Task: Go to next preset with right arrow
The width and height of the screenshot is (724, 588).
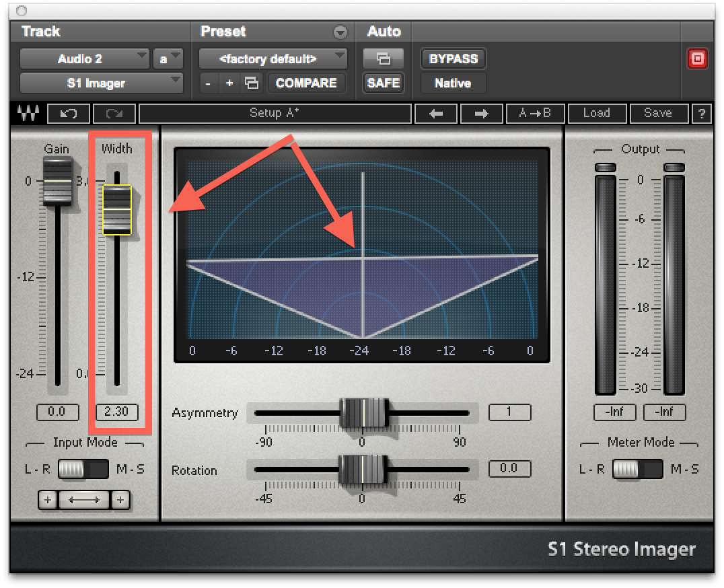Action: coord(482,114)
